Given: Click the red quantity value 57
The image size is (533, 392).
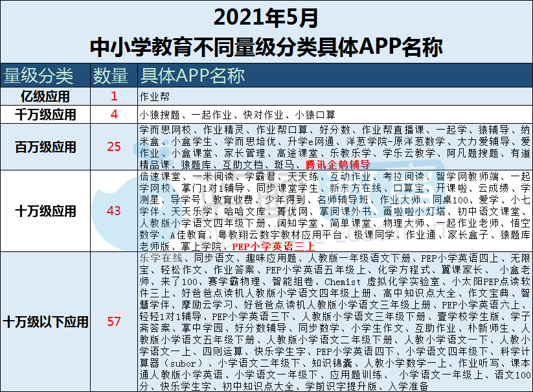Looking at the screenshot, I should 114,321.
